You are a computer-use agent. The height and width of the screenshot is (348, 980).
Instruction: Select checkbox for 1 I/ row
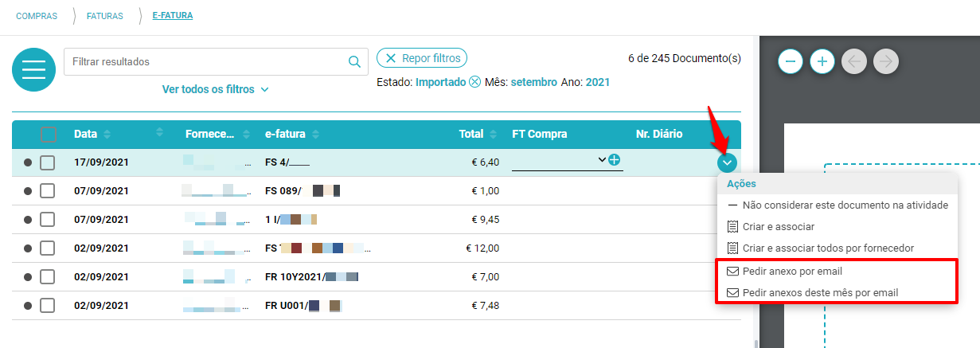pos(48,220)
